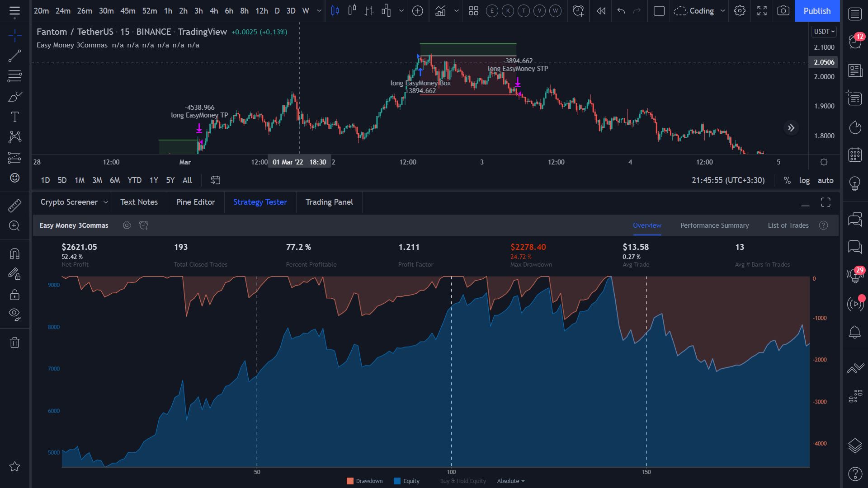The height and width of the screenshot is (488, 868).
Task: Hide all drawings with eye icon
Action: (14, 314)
